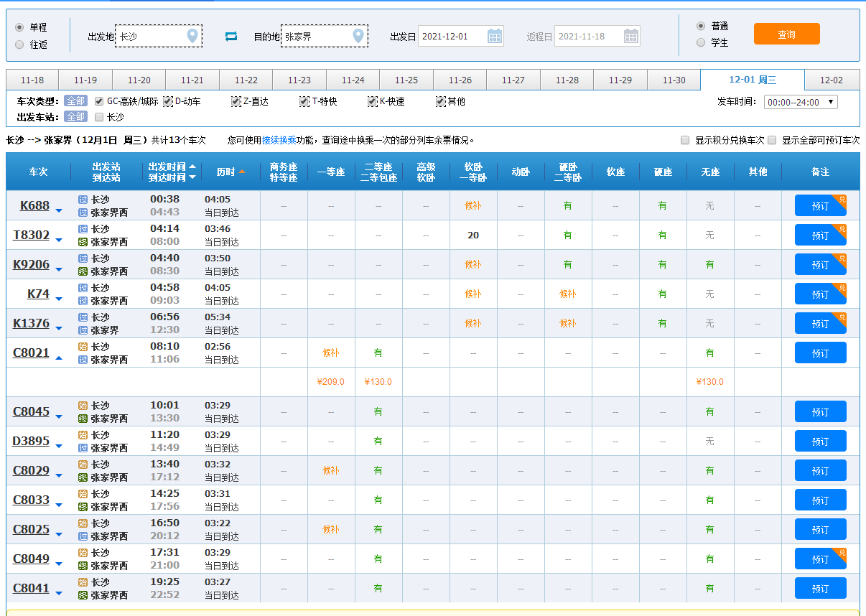Select the 往返 round-trip radio button
The height and width of the screenshot is (616, 866).
pos(19,45)
